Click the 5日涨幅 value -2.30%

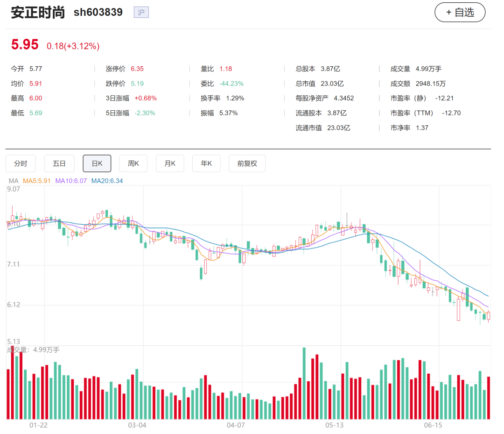[x=145, y=113]
